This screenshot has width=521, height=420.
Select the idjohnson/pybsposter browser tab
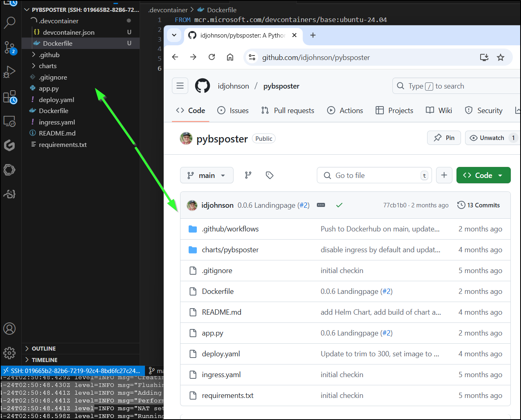[x=243, y=36]
